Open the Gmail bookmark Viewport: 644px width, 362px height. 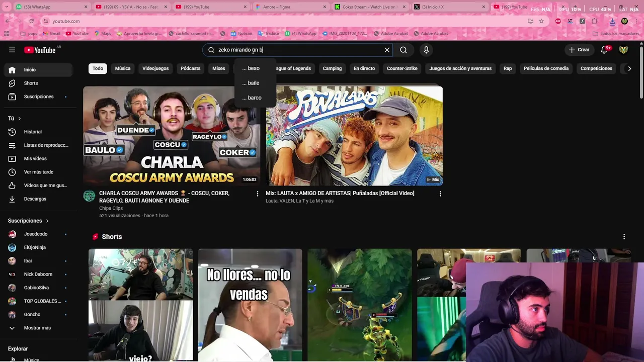(x=51, y=34)
